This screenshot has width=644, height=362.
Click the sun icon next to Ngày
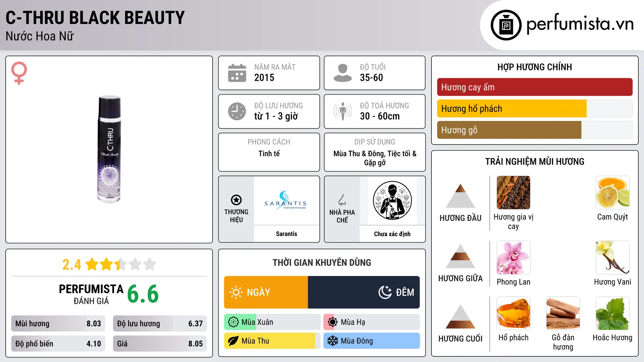pos(236,292)
